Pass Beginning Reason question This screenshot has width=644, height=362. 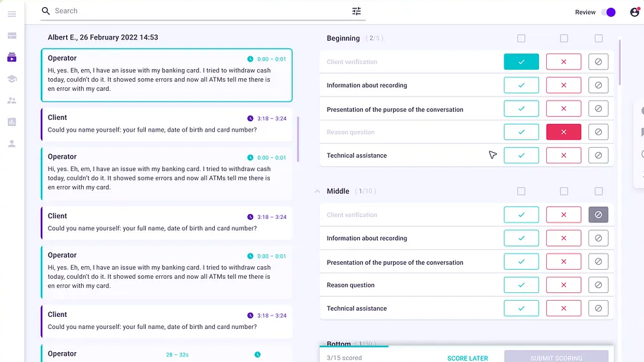(x=521, y=132)
